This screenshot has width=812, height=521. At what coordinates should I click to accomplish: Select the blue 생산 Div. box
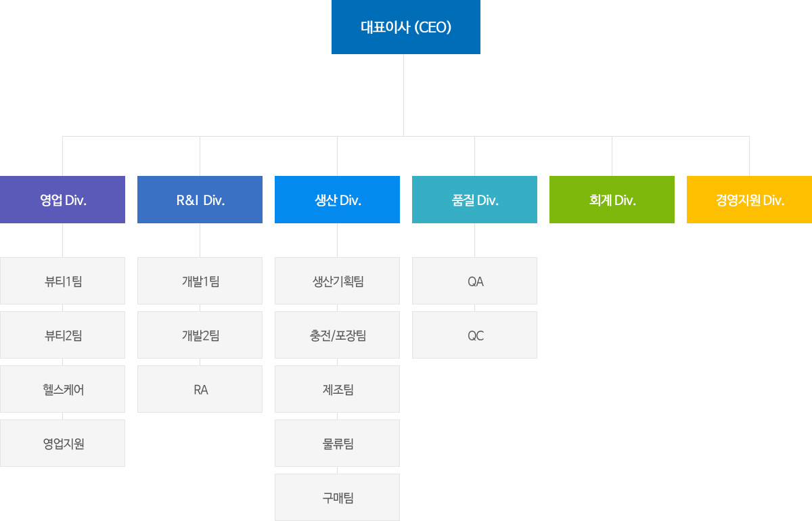click(x=337, y=200)
